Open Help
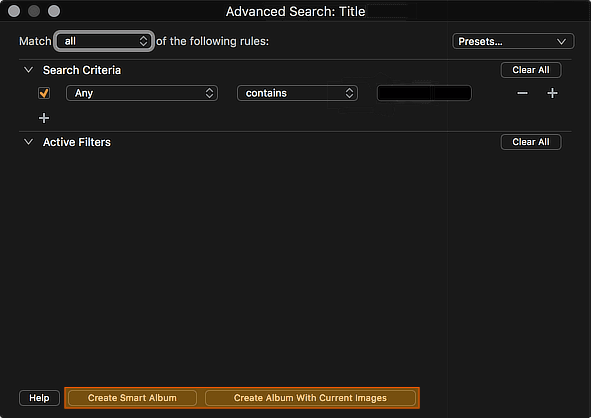Image resolution: width=591 pixels, height=418 pixels. [39, 398]
